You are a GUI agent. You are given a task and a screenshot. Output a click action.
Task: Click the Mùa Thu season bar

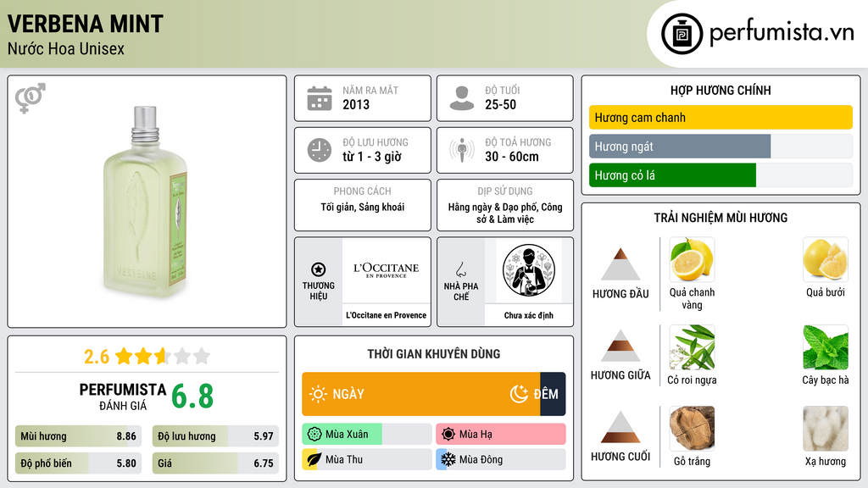click(x=367, y=459)
